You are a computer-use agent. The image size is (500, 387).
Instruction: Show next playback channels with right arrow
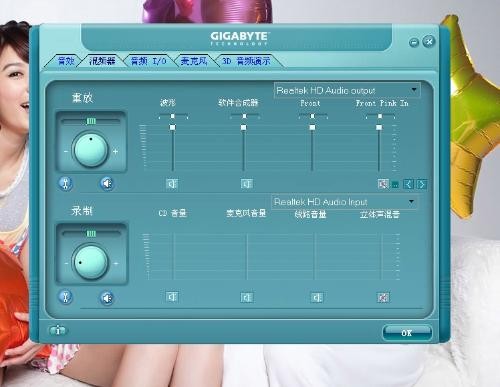tap(422, 184)
